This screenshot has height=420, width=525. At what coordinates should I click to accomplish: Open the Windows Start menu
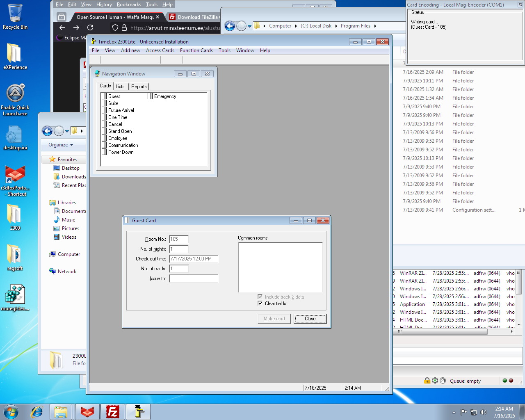click(11, 412)
